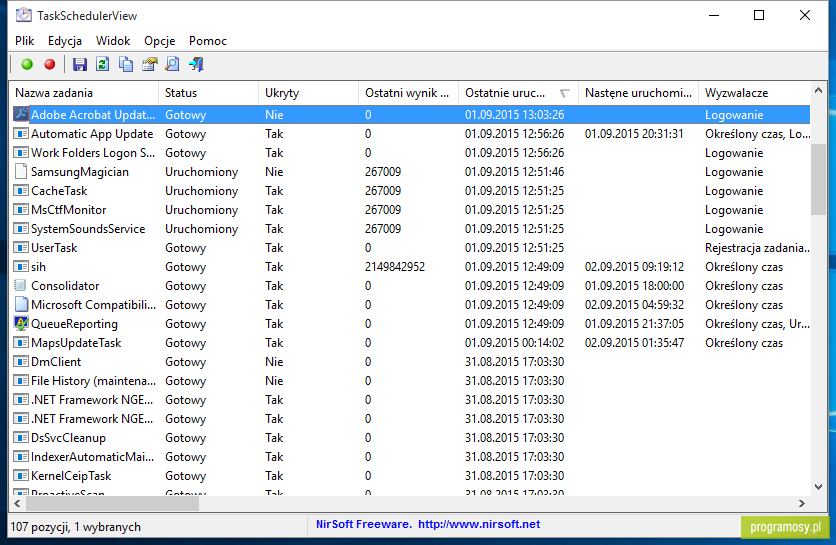Click the SamsungMagician task row icon
836x545 pixels.
point(21,171)
